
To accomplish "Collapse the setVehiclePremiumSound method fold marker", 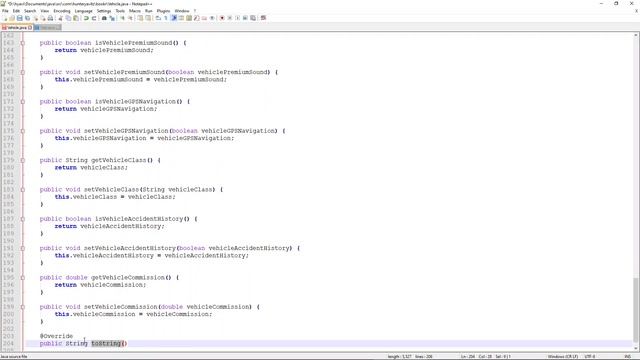I will [22, 72].
